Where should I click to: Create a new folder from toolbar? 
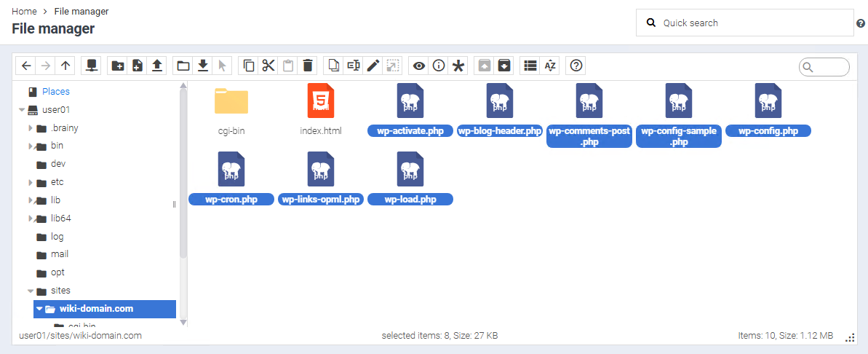click(x=117, y=66)
